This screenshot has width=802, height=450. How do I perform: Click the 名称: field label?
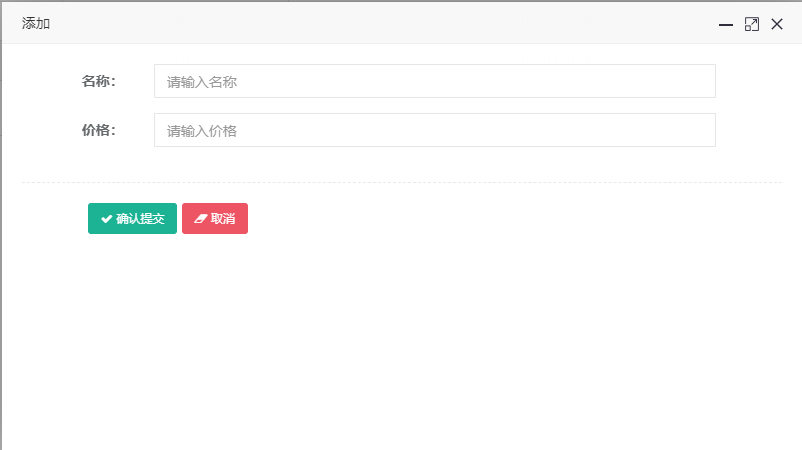click(x=99, y=81)
